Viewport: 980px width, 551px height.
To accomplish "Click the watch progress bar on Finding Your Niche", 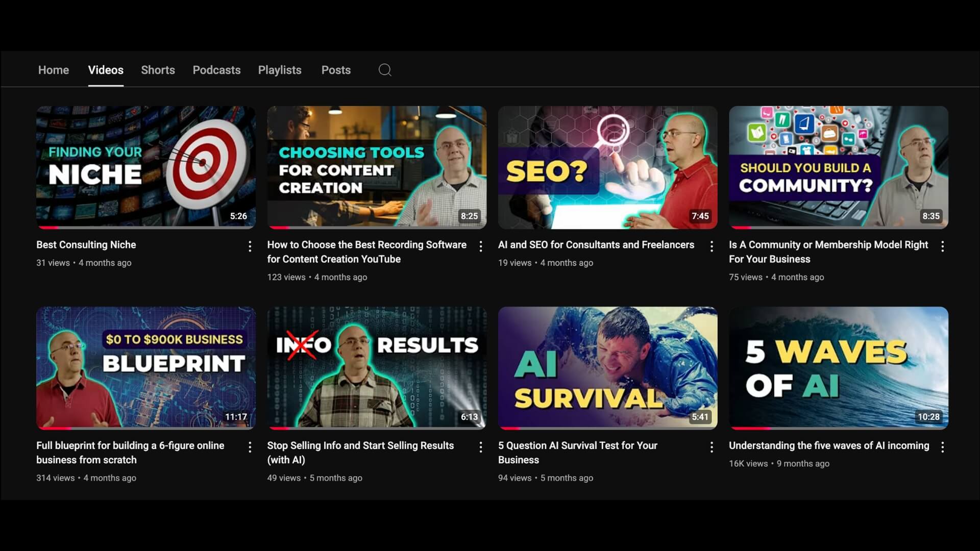I will (146, 228).
